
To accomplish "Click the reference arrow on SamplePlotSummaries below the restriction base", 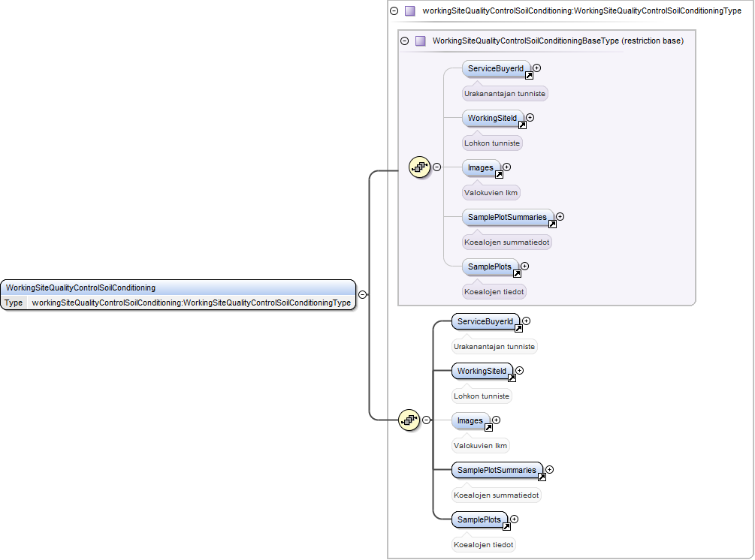I will [542, 477].
